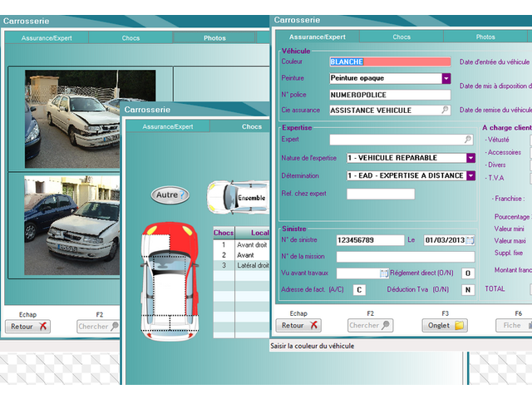
Task: Open the Vu avant travaux calendar icon
Action: coord(384,273)
